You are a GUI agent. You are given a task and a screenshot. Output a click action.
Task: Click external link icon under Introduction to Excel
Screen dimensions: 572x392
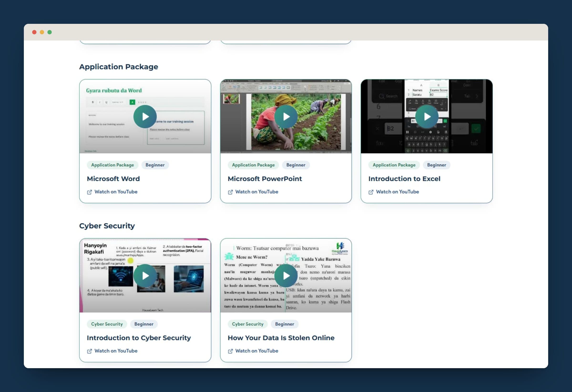click(371, 192)
